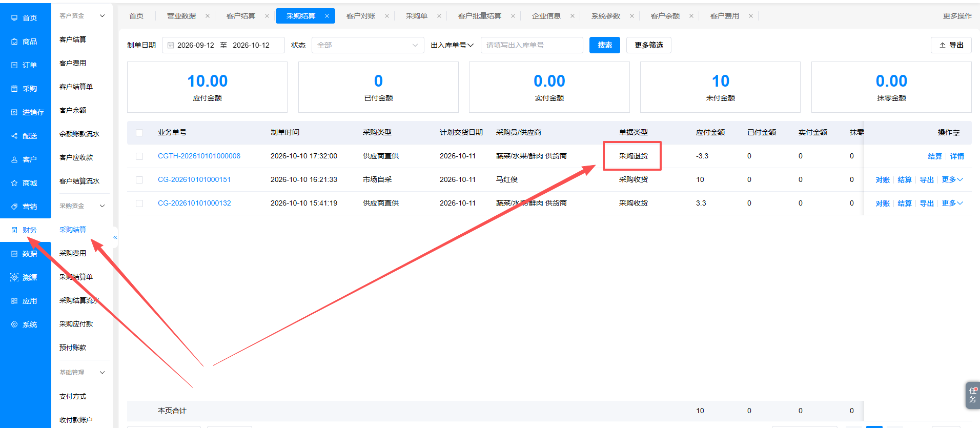Select the 采购 sidebar icon
This screenshot has width=980, height=428.
[x=14, y=89]
